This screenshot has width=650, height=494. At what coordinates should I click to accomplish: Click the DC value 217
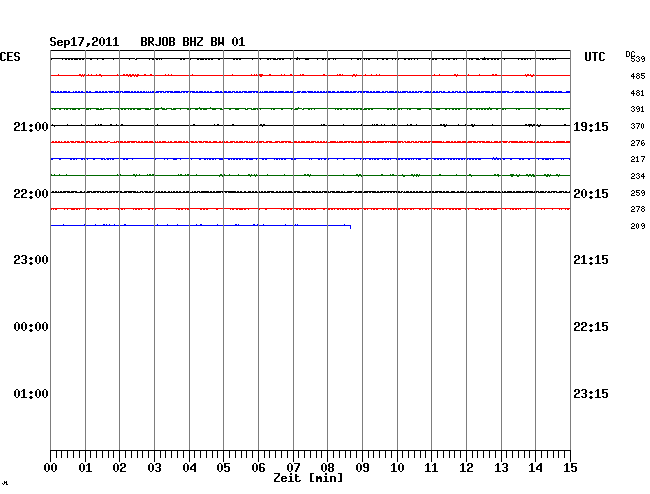pyautogui.click(x=638, y=159)
